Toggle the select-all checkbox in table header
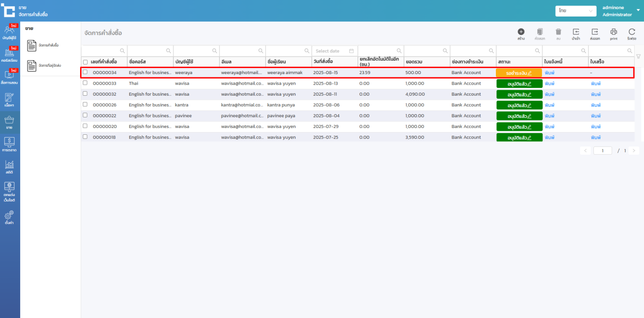The width and height of the screenshot is (644, 318). pyautogui.click(x=85, y=62)
